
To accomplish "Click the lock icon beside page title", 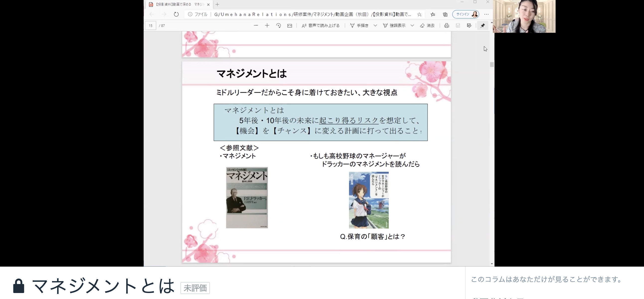I will [x=19, y=286].
